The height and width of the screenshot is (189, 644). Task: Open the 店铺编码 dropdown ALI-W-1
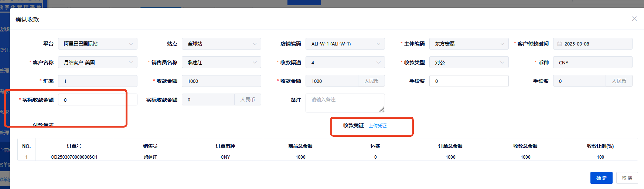pyautogui.click(x=345, y=44)
